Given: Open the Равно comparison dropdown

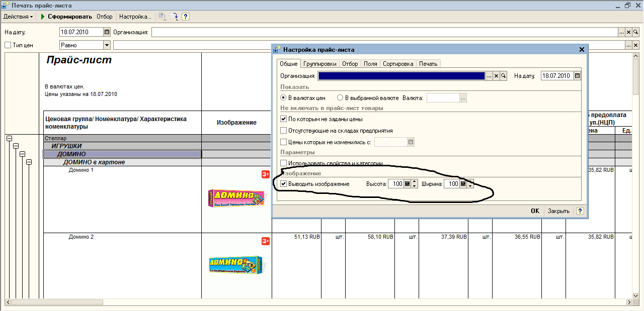Looking at the screenshot, I should coord(107,45).
